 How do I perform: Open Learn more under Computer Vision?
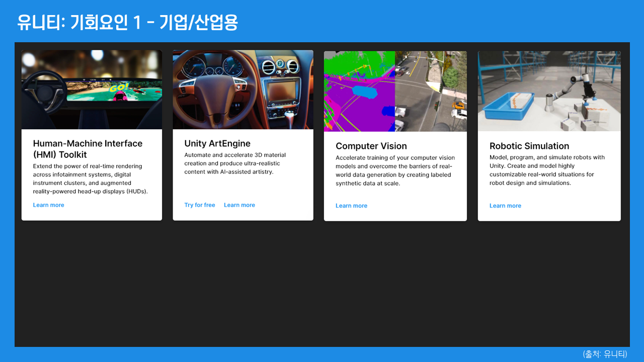point(352,206)
